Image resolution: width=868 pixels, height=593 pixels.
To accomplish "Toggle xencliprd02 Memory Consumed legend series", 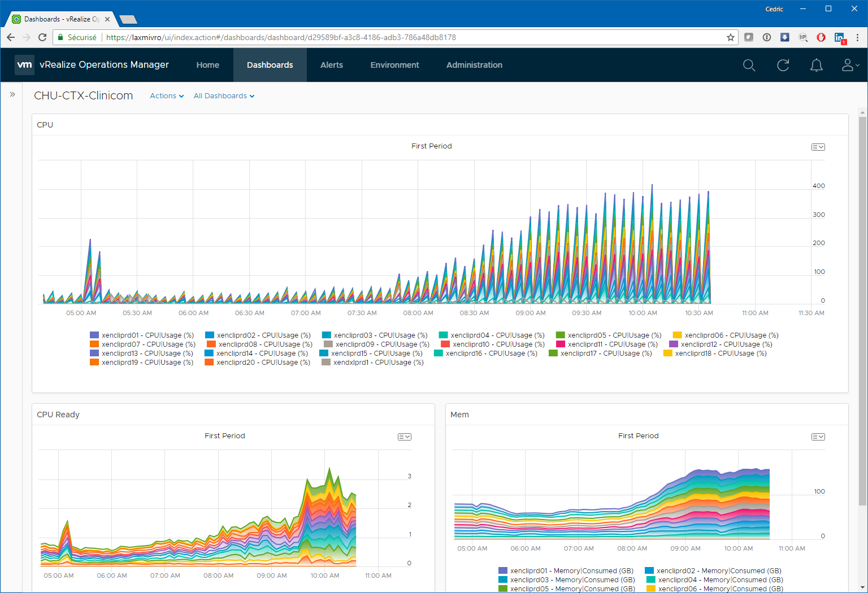I will 718,571.
